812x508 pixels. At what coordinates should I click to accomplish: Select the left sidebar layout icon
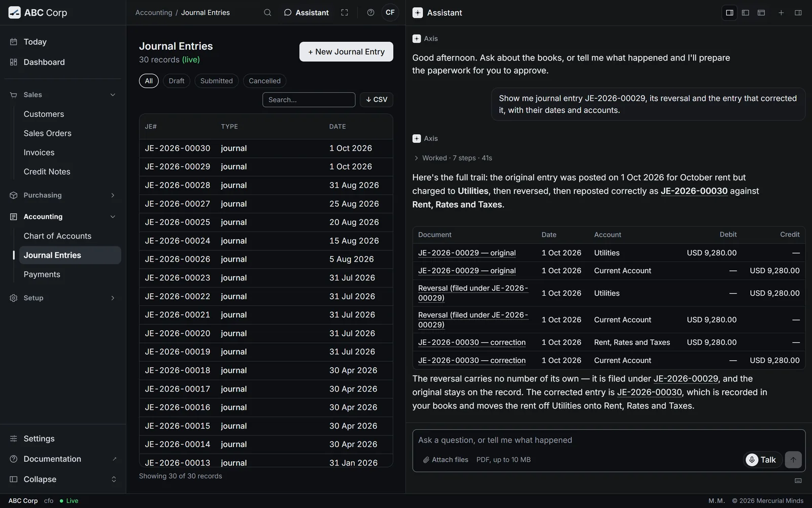(746, 13)
